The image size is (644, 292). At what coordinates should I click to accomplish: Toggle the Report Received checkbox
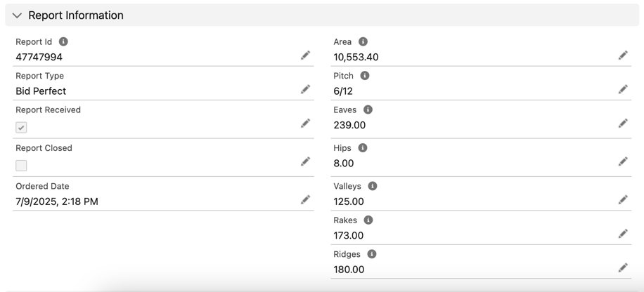[x=22, y=128]
